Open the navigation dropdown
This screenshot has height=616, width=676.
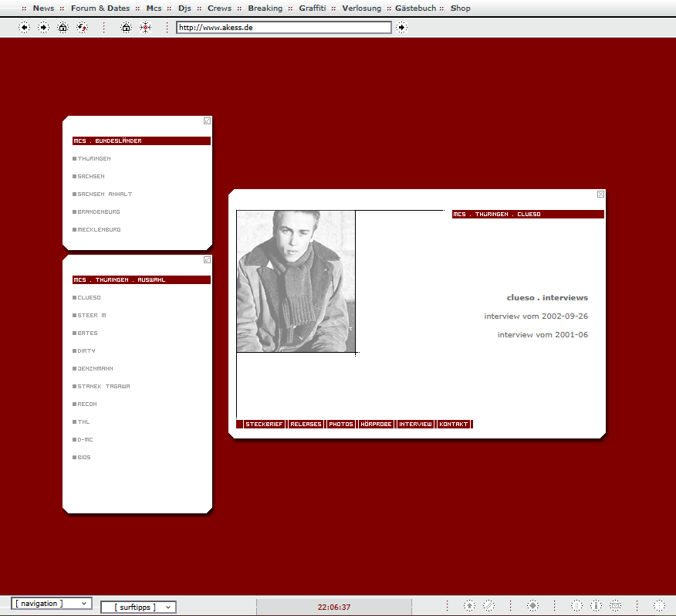click(x=52, y=604)
